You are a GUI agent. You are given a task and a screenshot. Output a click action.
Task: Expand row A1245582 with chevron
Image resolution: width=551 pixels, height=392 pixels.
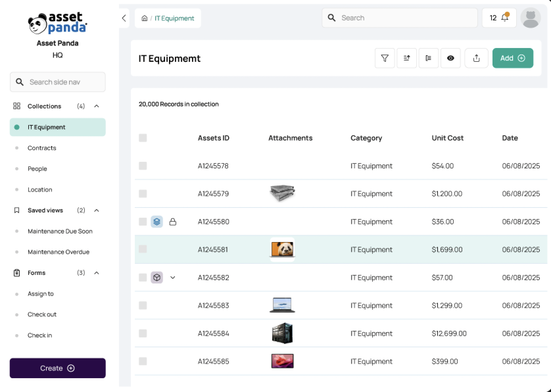tap(173, 278)
